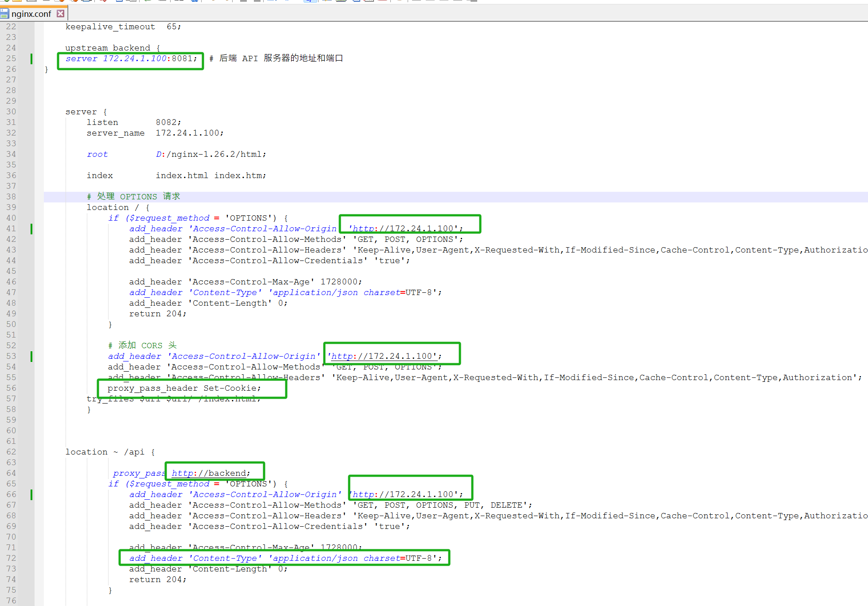This screenshot has height=606, width=868.
Task: Click 'root D:/nginx-1.26.2/html;' path text
Action: (x=210, y=154)
